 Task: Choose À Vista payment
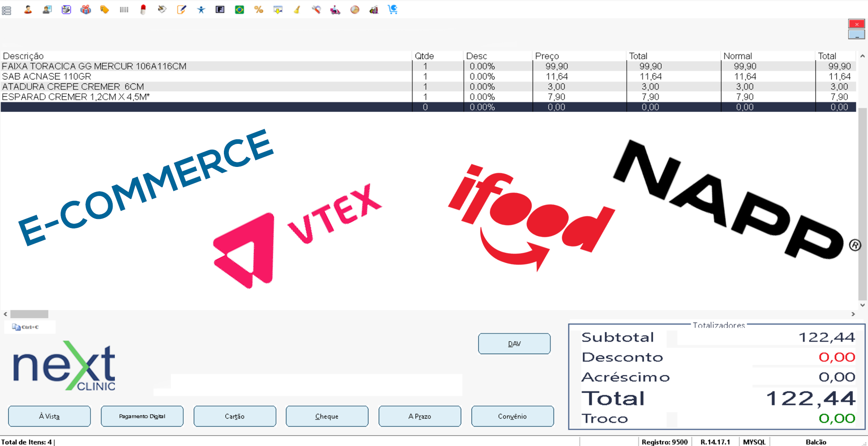click(x=49, y=416)
